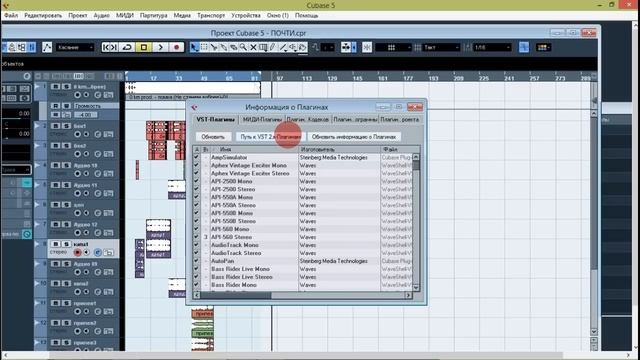Select the Mute X tool
The image size is (640, 360).
tap(253, 47)
